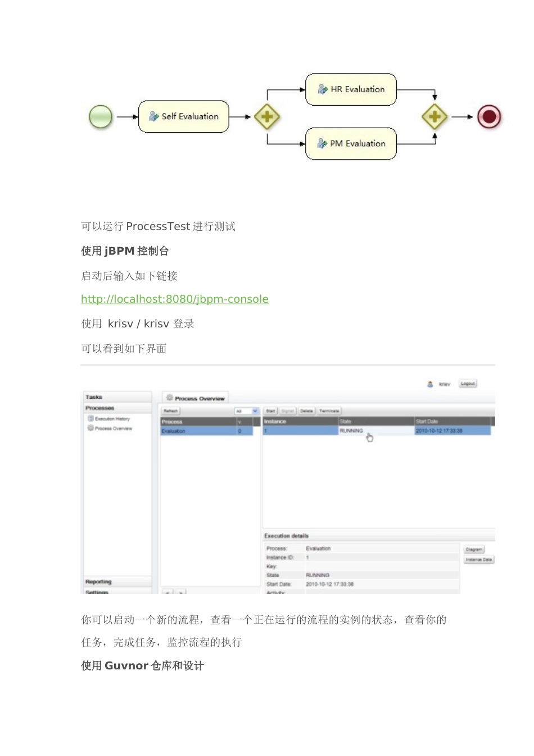Click the Start Date column header

(x=452, y=421)
